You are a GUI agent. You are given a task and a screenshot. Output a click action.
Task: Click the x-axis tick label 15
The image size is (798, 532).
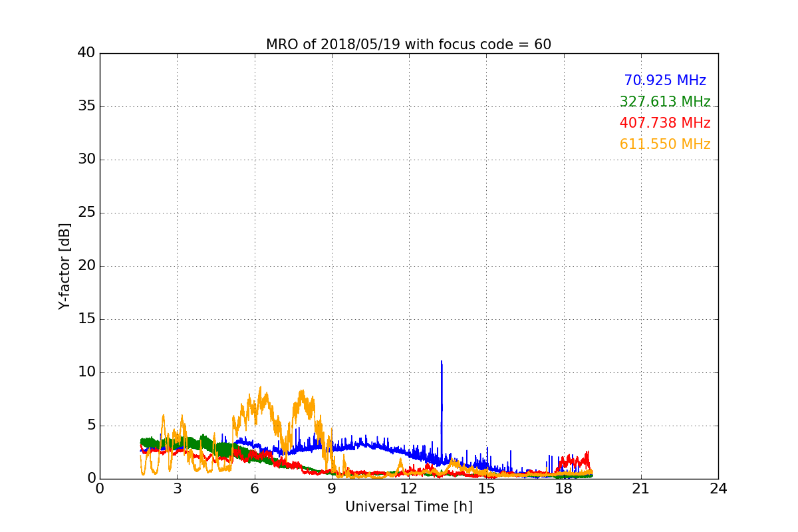pyautogui.click(x=486, y=488)
